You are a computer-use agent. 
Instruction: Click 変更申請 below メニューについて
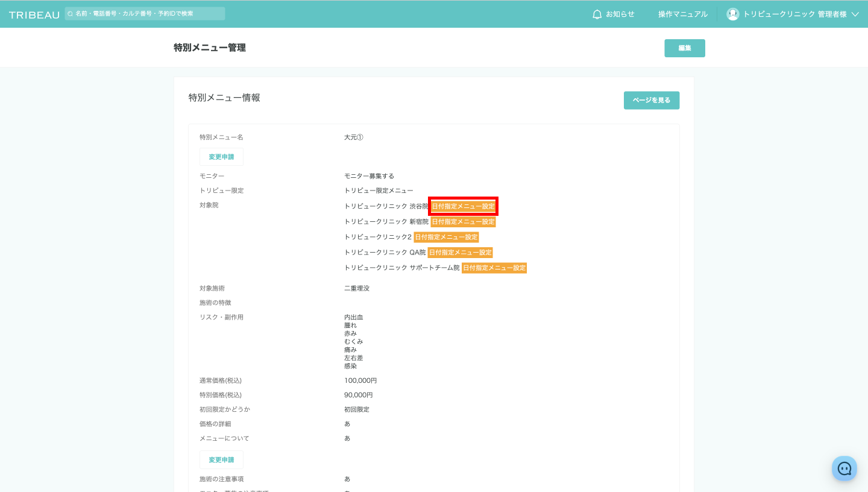coord(221,459)
